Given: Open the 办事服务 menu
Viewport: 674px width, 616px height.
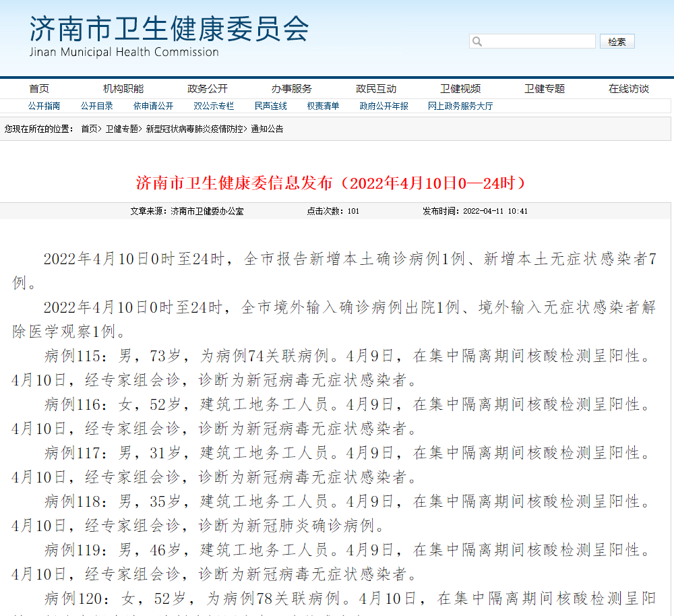Looking at the screenshot, I should [x=293, y=88].
